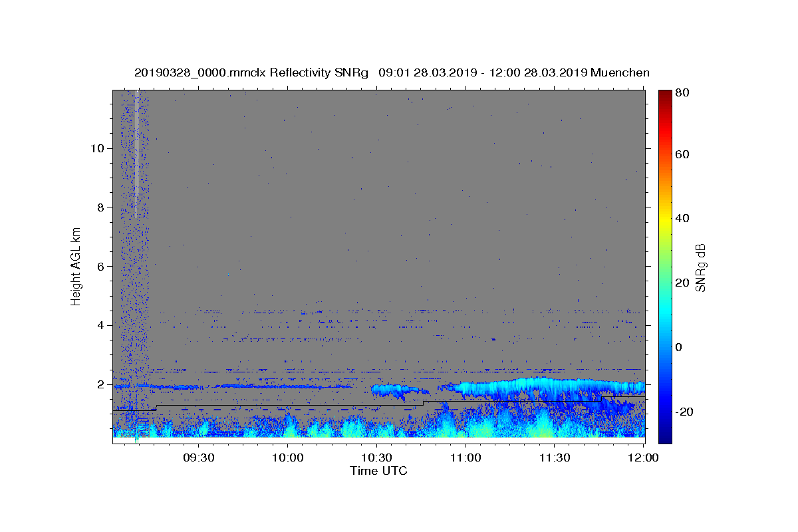Click the dark blue bottom of colorbar
The height and width of the screenshot is (532, 798).
click(664, 438)
